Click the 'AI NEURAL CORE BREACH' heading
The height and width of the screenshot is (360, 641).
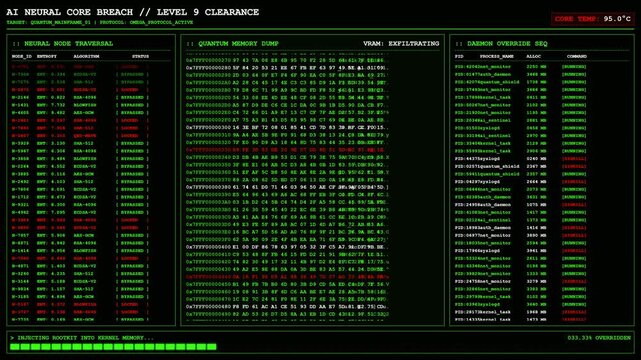(69, 12)
